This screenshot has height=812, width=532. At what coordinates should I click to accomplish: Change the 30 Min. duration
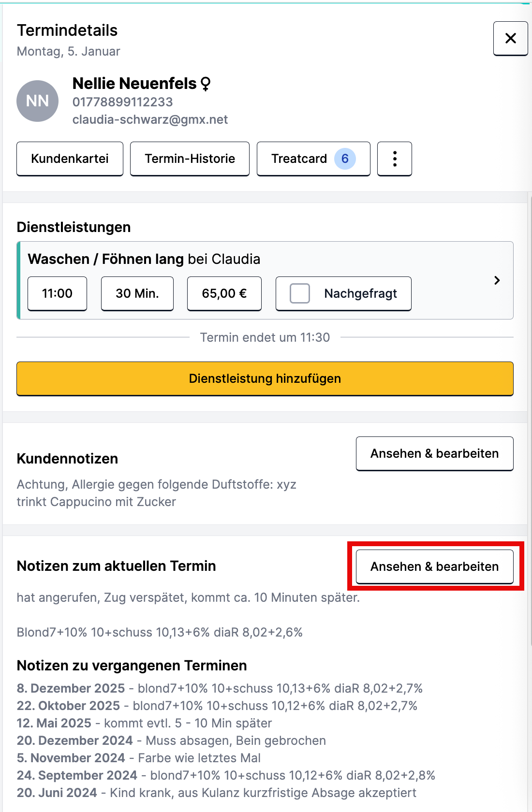tap(137, 293)
